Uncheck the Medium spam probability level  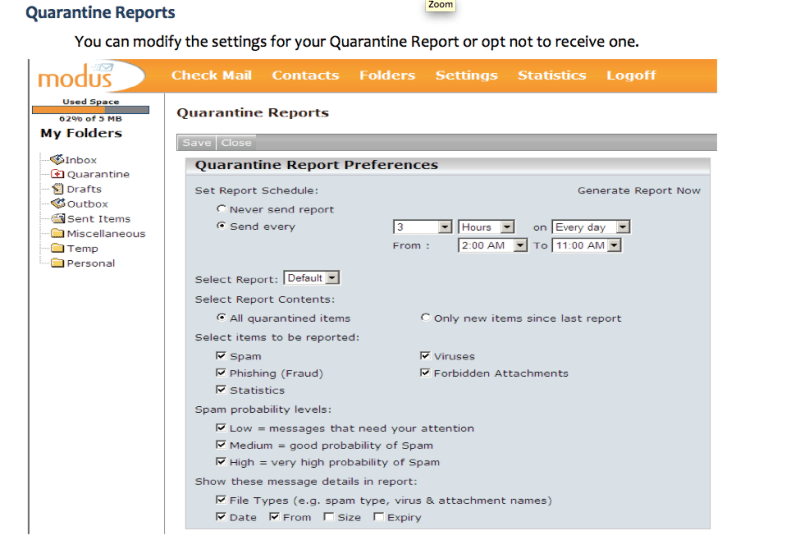(221, 444)
